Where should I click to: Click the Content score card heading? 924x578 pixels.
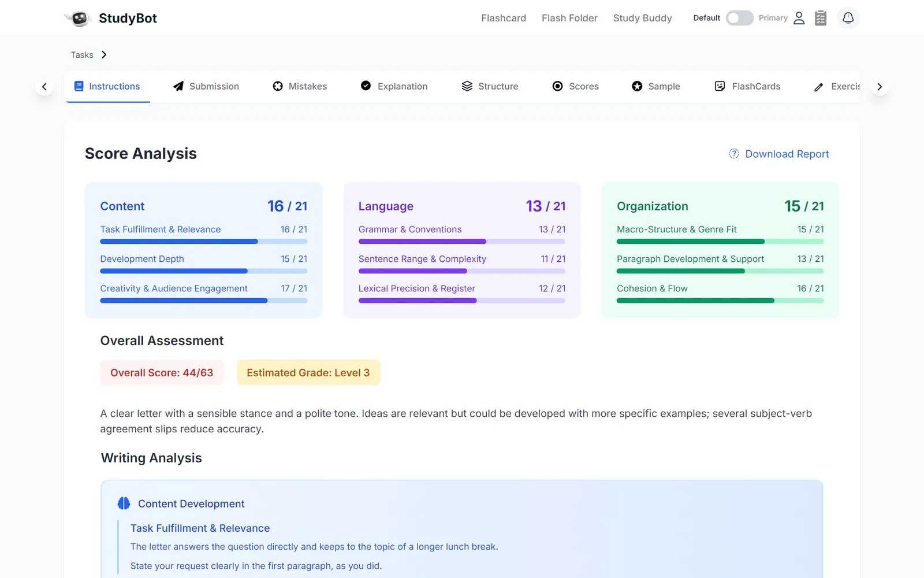(x=122, y=206)
